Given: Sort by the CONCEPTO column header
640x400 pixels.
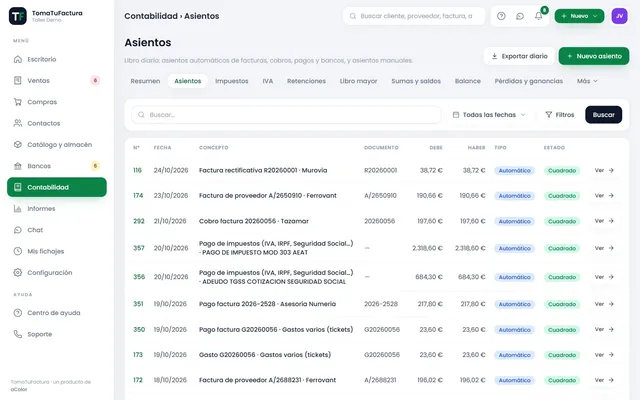Looking at the screenshot, I should click(213, 147).
